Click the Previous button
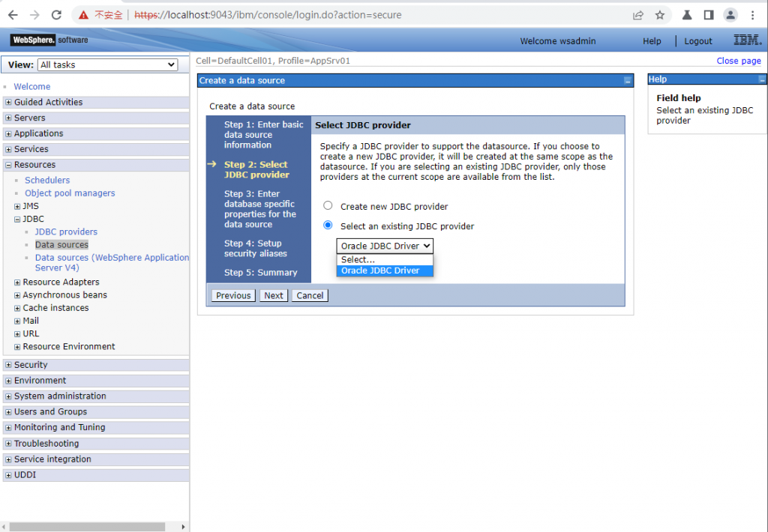This screenshot has height=532, width=768. pyautogui.click(x=233, y=295)
